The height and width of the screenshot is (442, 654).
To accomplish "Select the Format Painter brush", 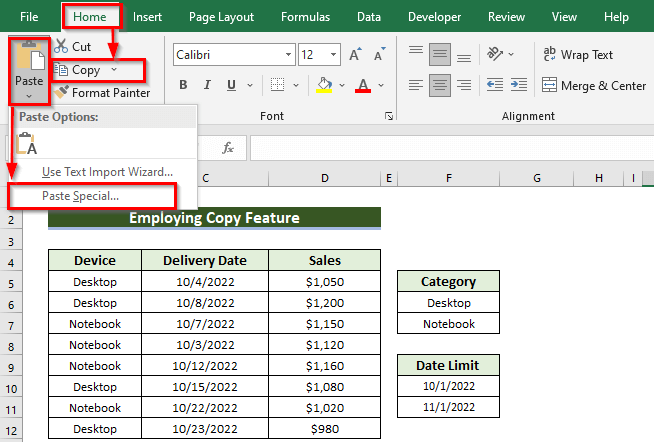I will pos(62,93).
